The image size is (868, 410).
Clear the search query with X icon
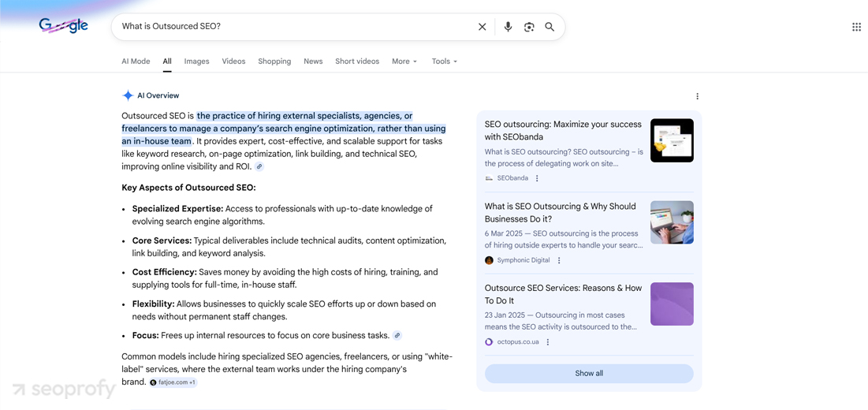(x=482, y=27)
